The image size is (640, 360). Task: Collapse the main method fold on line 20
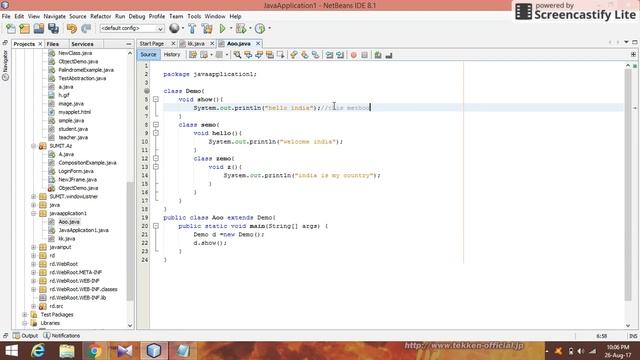[156, 226]
